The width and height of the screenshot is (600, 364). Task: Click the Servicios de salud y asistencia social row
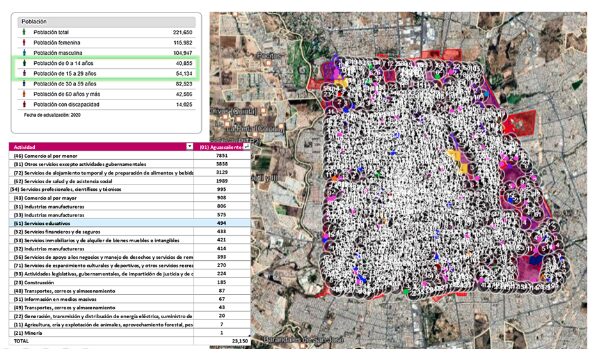(x=130, y=181)
